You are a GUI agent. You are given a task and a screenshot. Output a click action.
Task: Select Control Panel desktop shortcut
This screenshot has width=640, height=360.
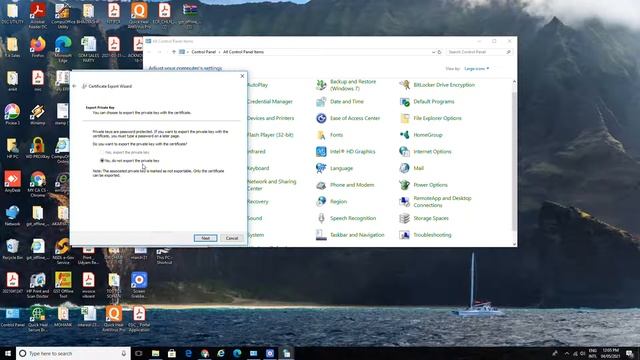(x=12, y=317)
